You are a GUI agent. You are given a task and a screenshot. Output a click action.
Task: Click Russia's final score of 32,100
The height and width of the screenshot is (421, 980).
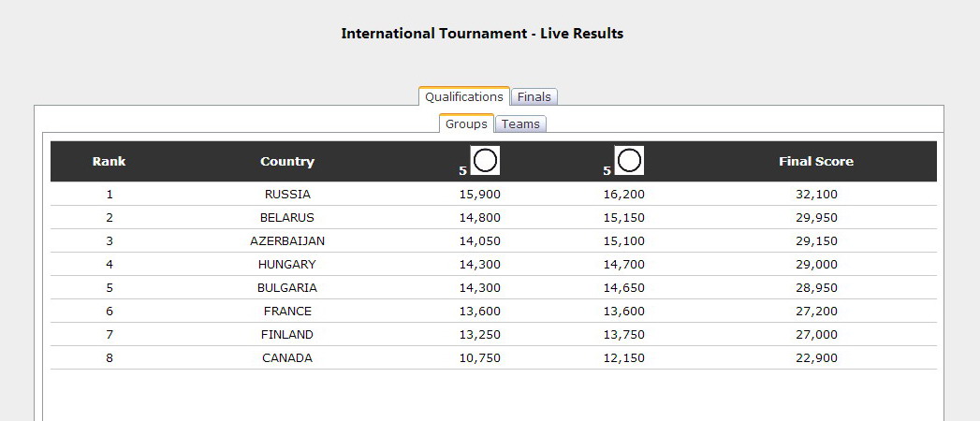tap(816, 195)
